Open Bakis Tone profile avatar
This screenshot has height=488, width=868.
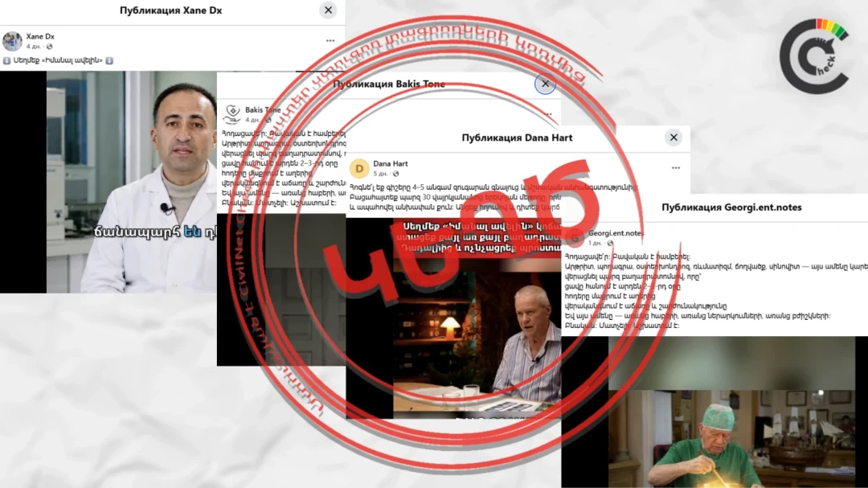[231, 114]
